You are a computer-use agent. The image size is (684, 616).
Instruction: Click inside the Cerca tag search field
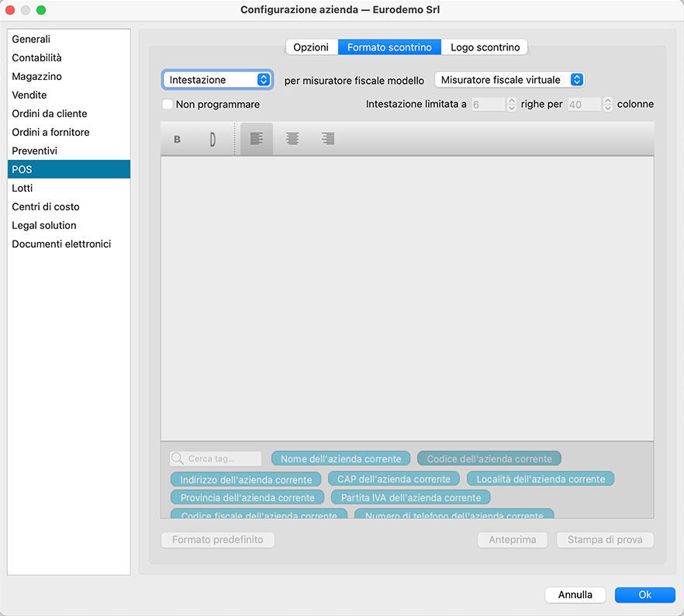point(222,459)
